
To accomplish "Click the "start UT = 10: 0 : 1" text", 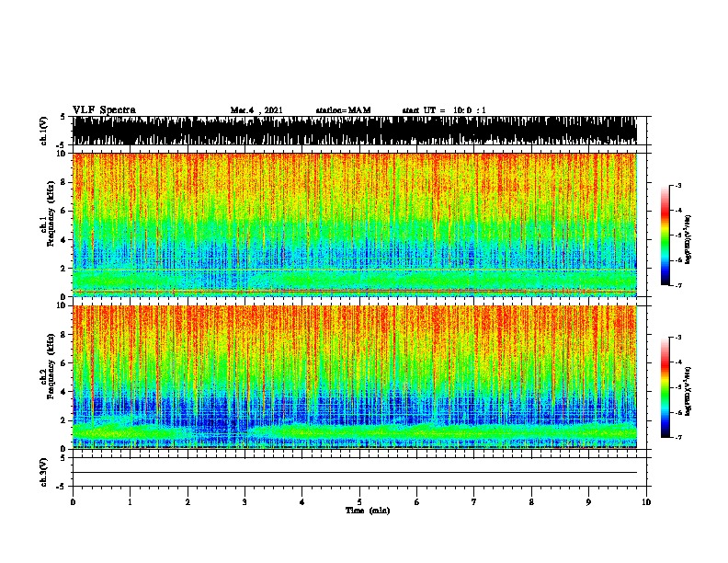I will click(x=444, y=110).
